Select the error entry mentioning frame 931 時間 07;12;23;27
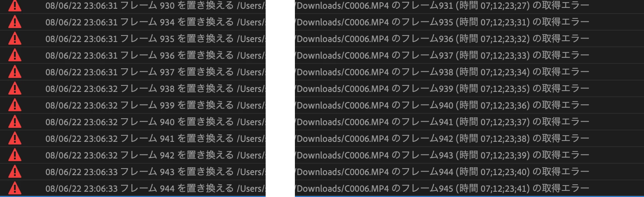The height and width of the screenshot is (197, 644). [442, 6]
